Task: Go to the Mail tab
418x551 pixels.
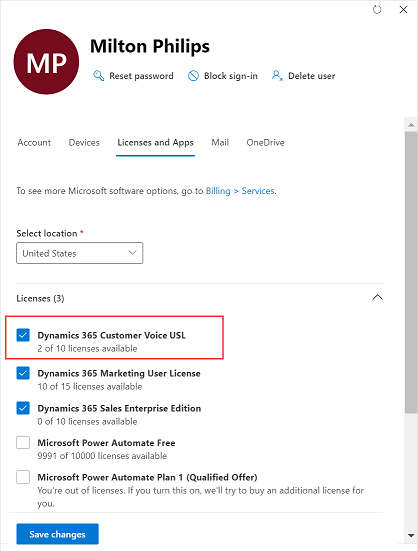Action: click(x=220, y=142)
